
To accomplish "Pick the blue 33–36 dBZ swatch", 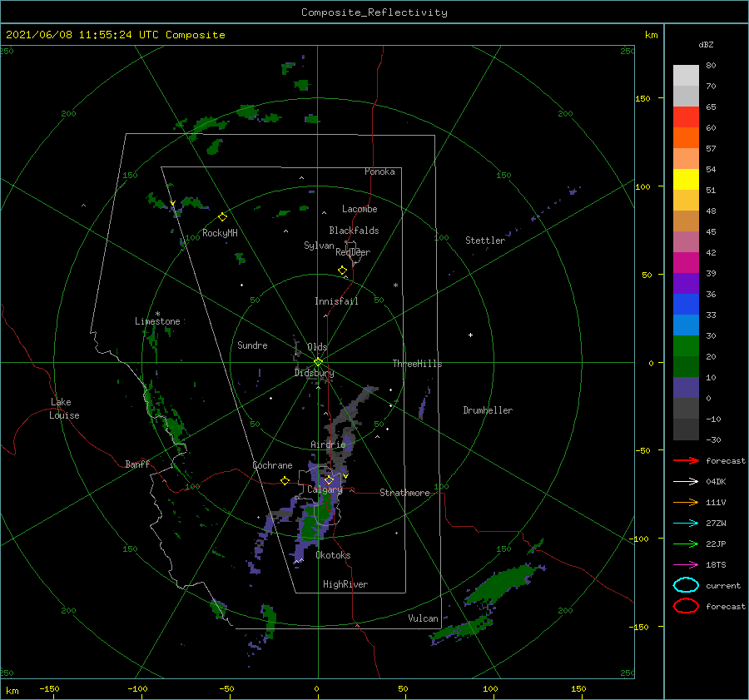I will (x=686, y=305).
